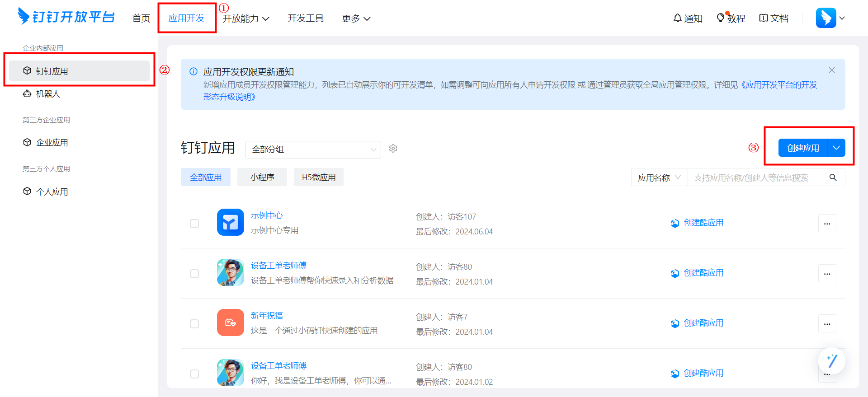
Task: Click the description 示例中心专用
Action: click(274, 230)
